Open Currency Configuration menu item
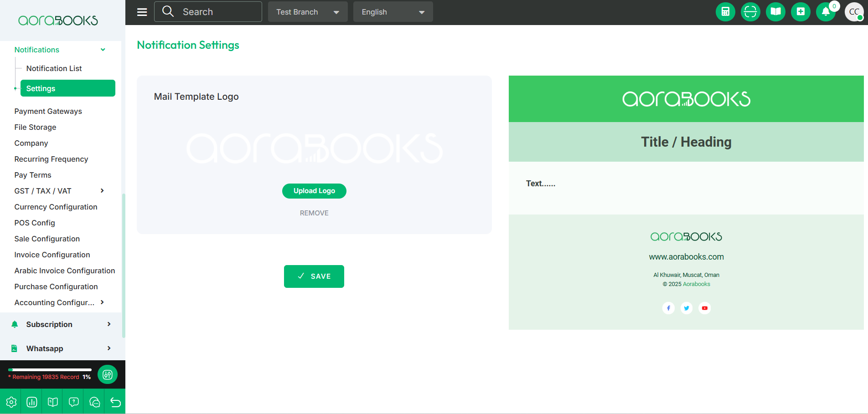The height and width of the screenshot is (414, 868). click(56, 207)
